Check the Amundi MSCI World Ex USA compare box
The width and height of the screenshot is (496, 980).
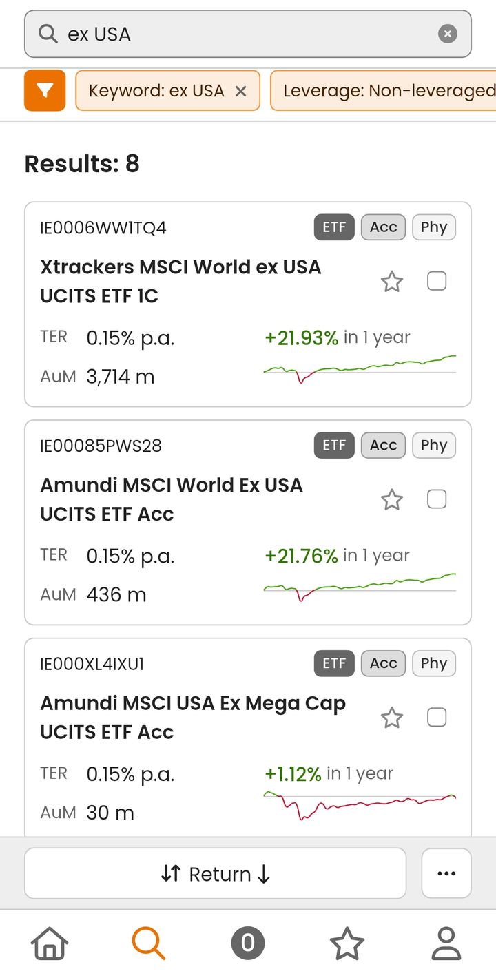coord(437,499)
